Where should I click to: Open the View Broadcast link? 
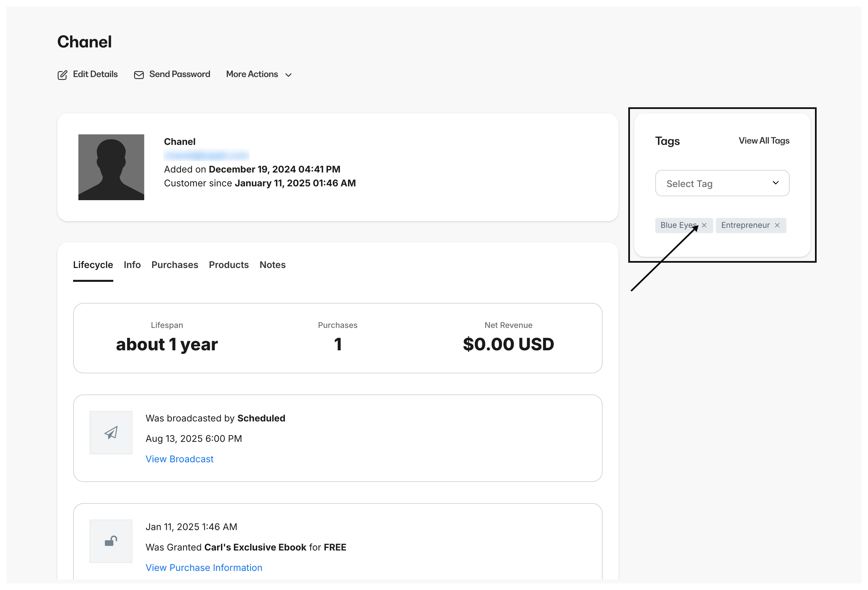179,459
